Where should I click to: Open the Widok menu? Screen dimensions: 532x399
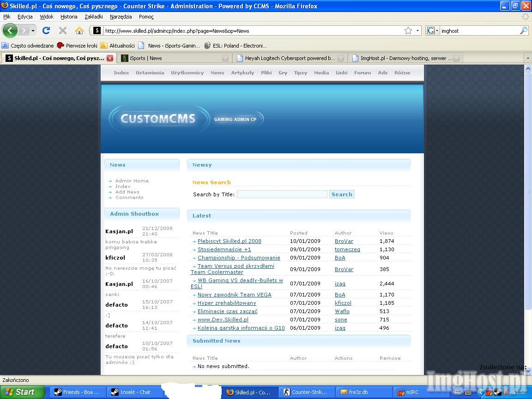pos(47,17)
